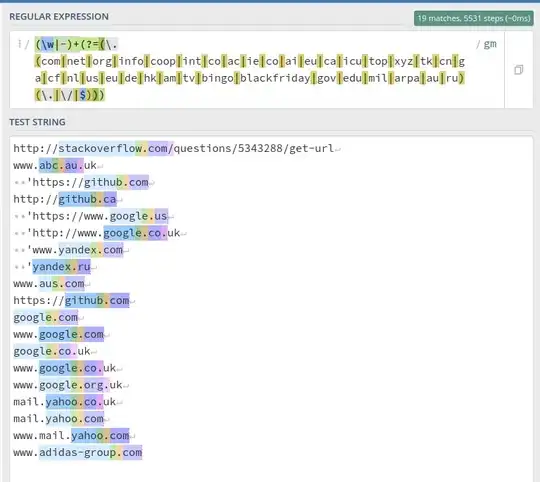
Task: Click the REGULAR EXPRESSION heading
Action: click(x=59, y=17)
